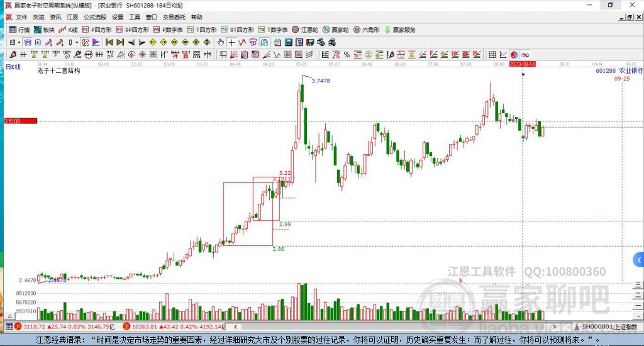
Task: Toggle the crosshair cursor tool
Action: (231, 42)
